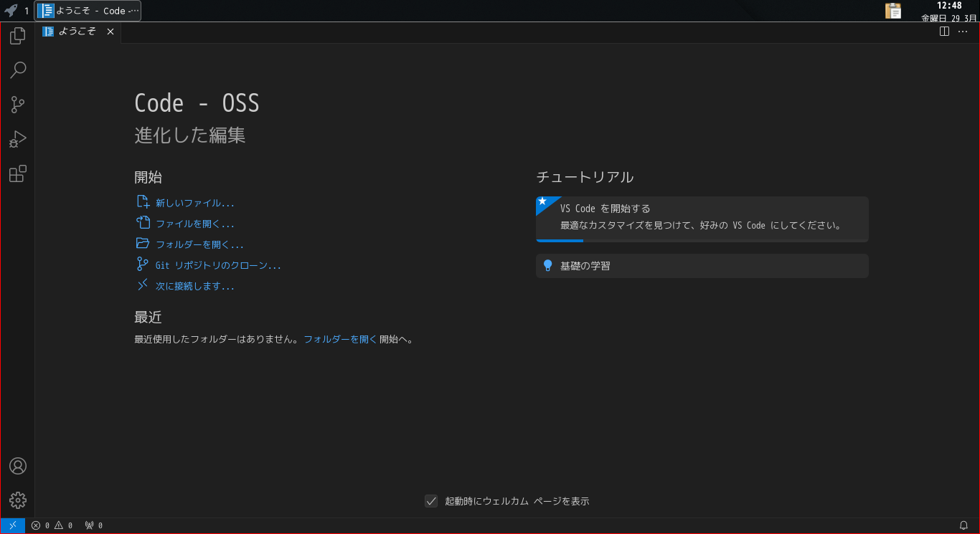Viewport: 980px width, 534px height.
Task: Open the 基礎の学習 walkthrough
Action: tap(702, 266)
